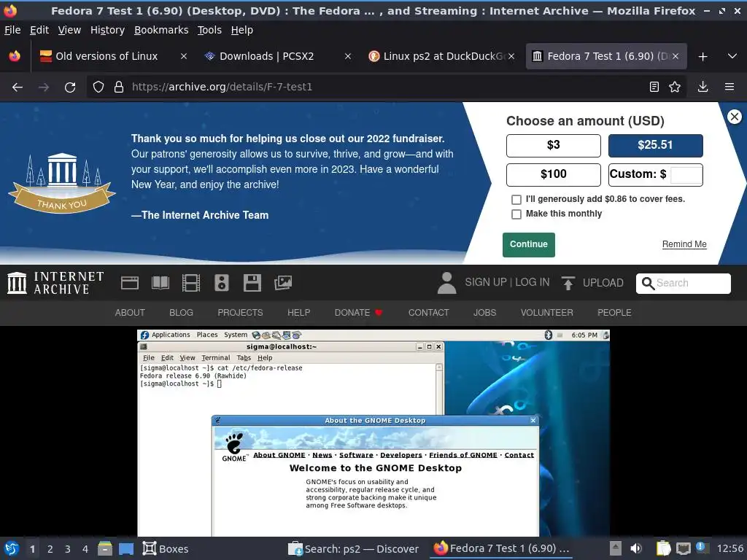Viewport: 747px width, 560px height.
Task: Expand the list all tabs chevron
Action: click(732, 56)
